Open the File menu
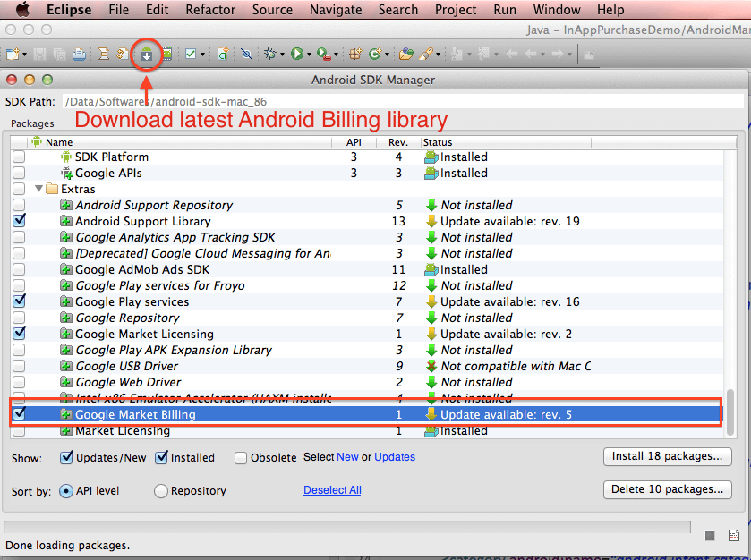Viewport: 751px width, 560px height. tap(119, 10)
